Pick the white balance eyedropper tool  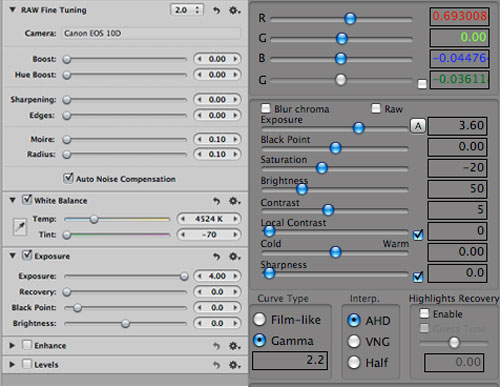[20, 227]
